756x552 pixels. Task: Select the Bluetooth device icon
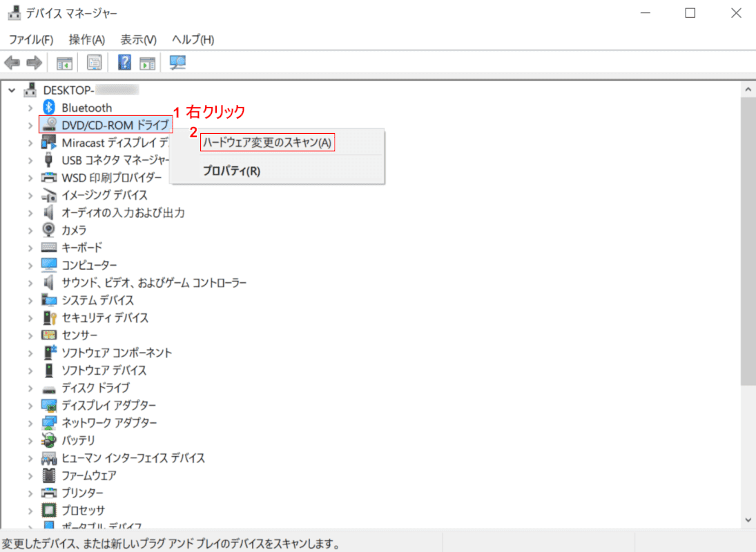click(49, 108)
